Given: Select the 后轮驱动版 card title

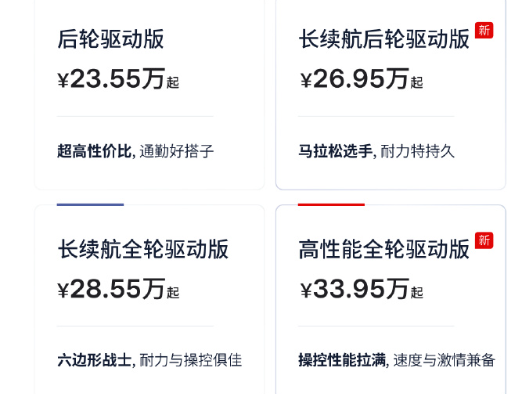Looking at the screenshot, I should tap(111, 39).
